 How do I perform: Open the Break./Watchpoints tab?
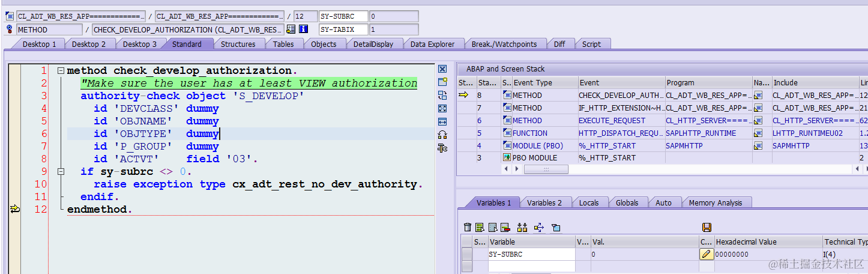point(504,44)
